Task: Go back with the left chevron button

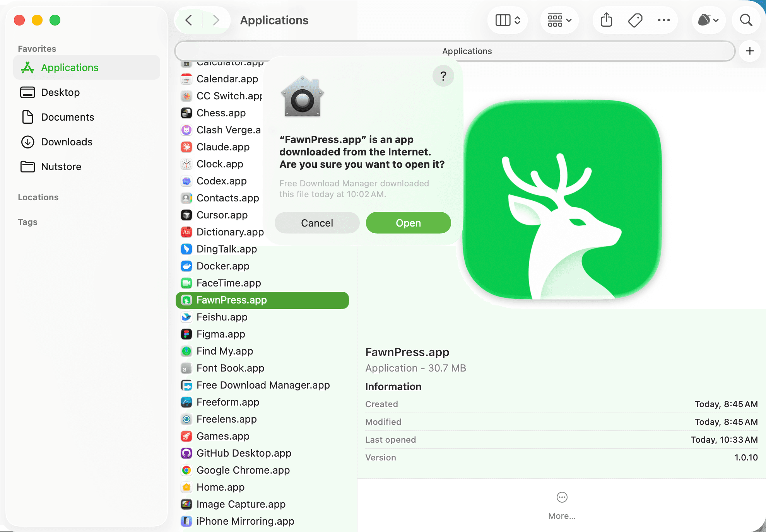Action: 189,20
